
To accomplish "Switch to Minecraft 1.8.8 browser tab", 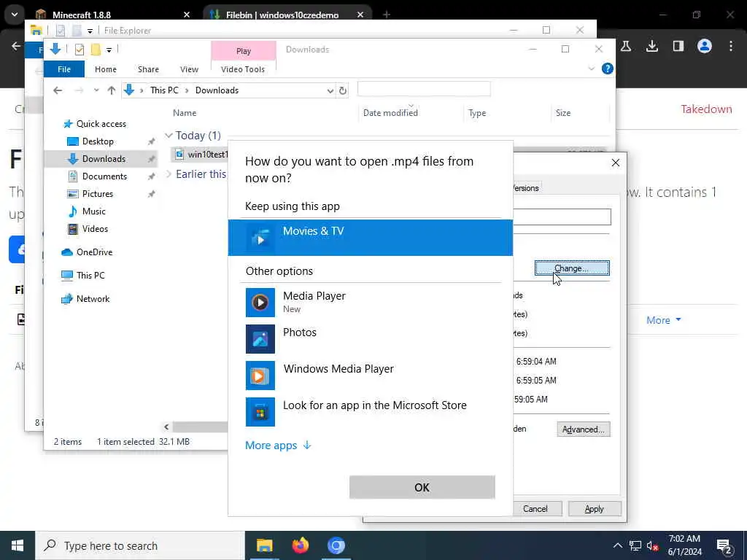I will click(x=112, y=15).
